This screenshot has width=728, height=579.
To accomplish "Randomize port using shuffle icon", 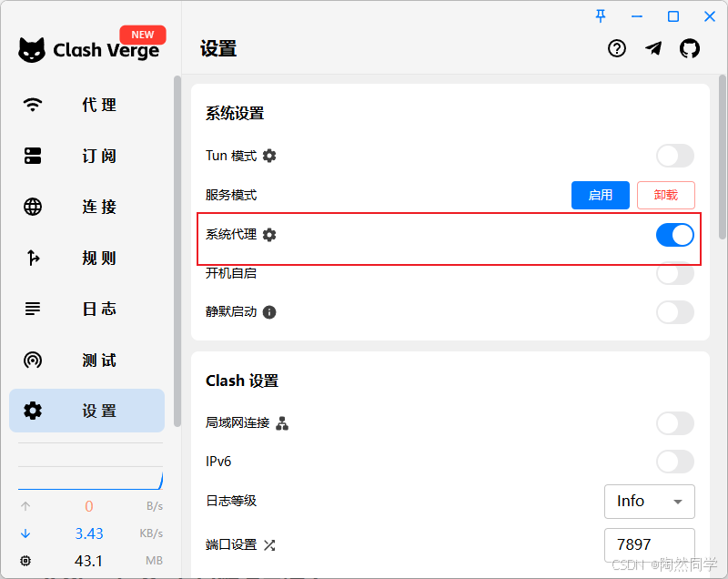I will click(x=269, y=544).
